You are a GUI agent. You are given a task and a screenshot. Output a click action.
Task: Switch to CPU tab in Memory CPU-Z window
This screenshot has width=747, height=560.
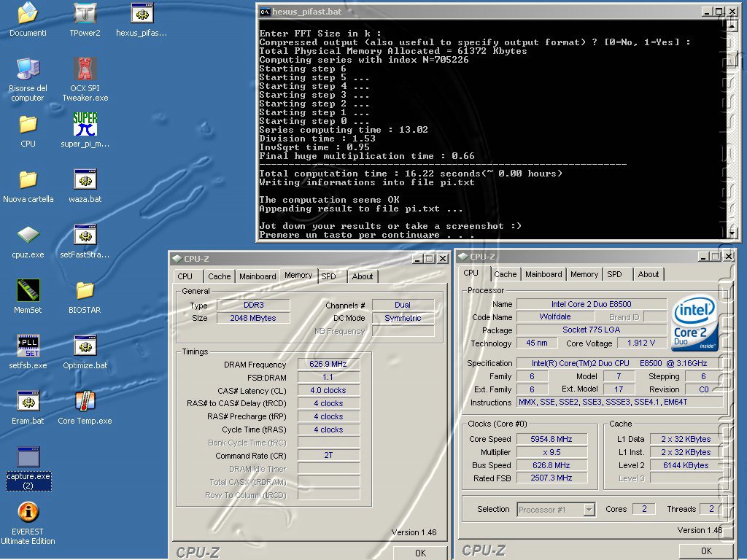tap(185, 276)
